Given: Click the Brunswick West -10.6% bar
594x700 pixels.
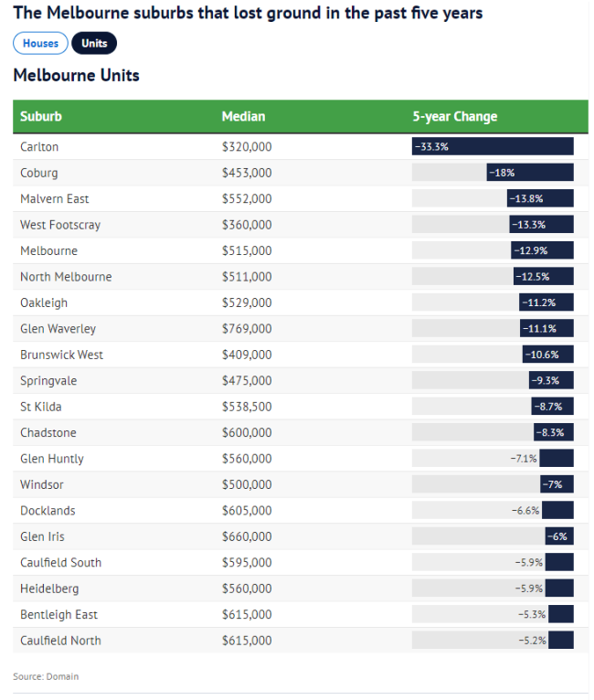Looking at the screenshot, I should [x=548, y=355].
